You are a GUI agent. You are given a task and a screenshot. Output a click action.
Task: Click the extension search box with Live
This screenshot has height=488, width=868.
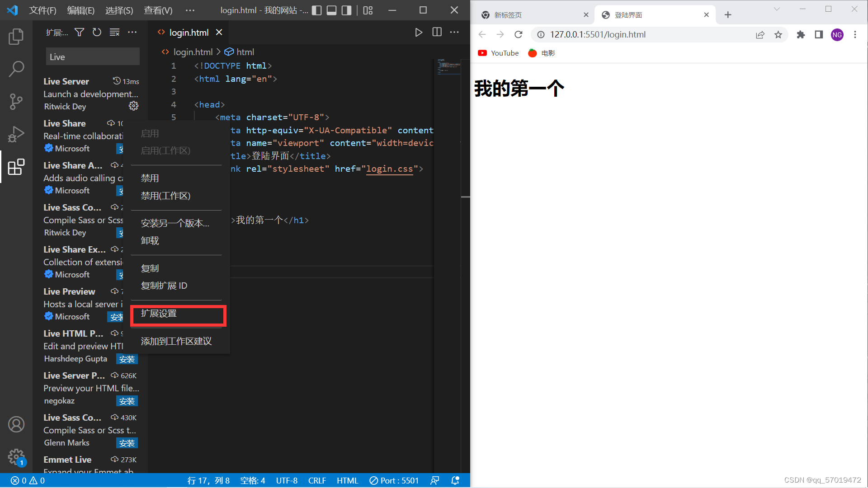(93, 57)
